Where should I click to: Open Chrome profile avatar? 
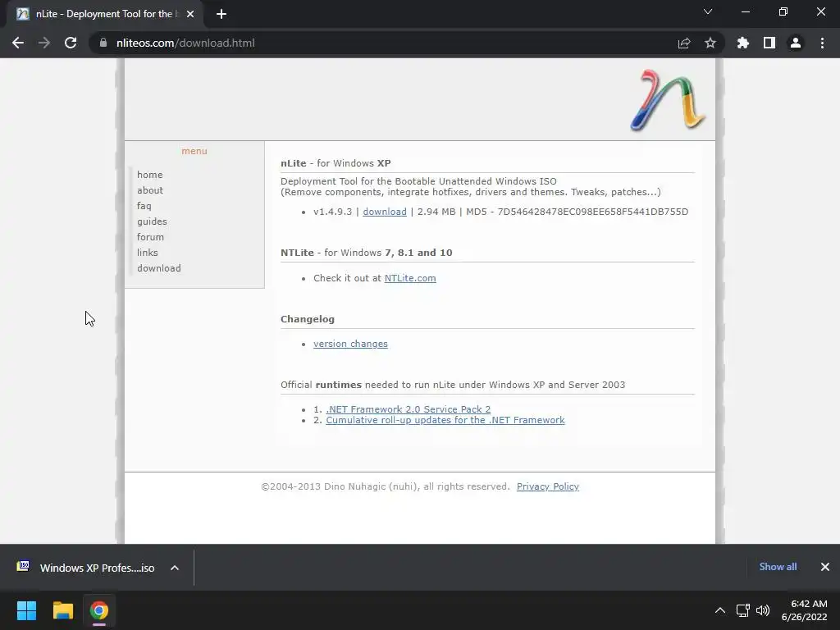coord(796,43)
